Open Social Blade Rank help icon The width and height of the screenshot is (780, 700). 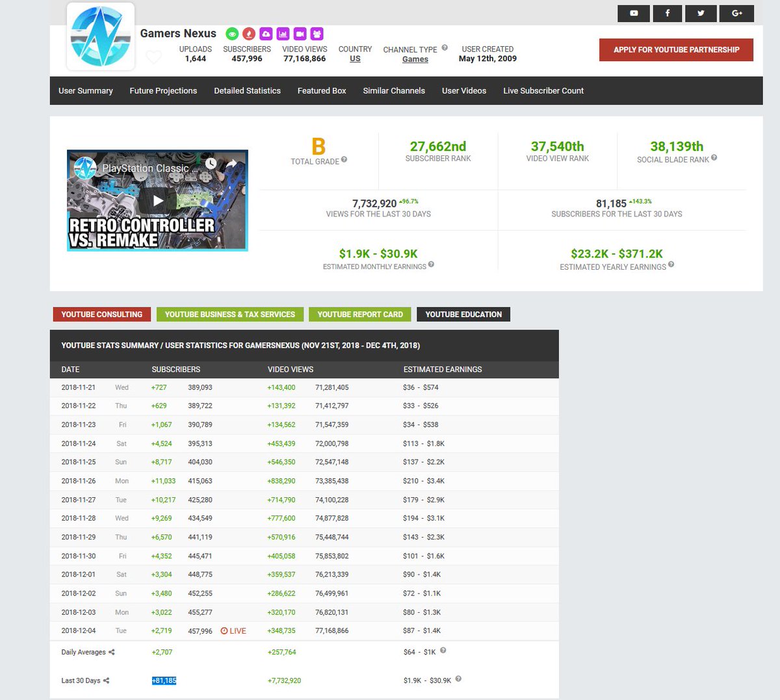click(714, 157)
